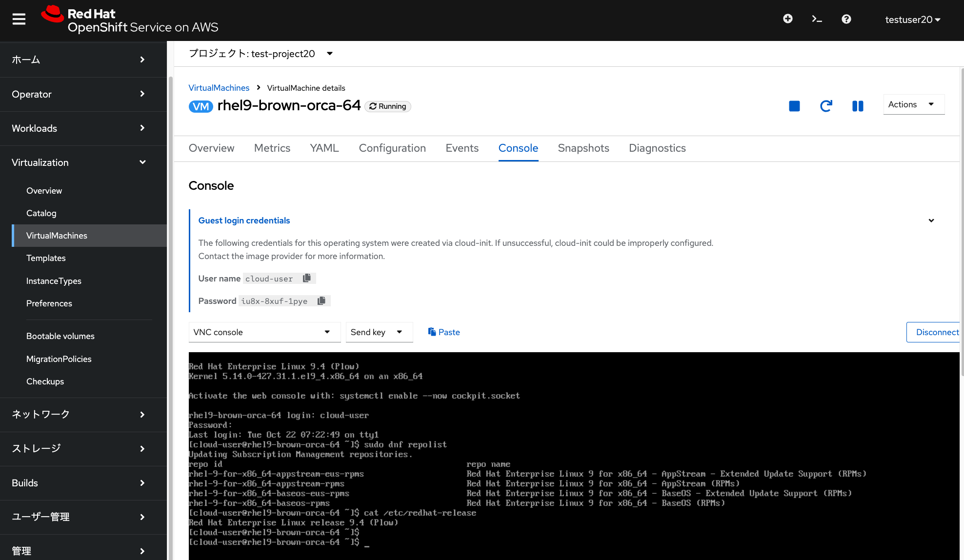Switch to the YAML tab
Screen dimensions: 964x560
coord(324,148)
